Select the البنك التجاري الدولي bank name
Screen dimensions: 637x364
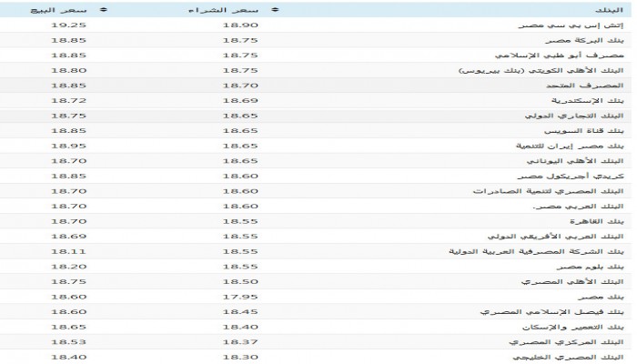[574, 116]
